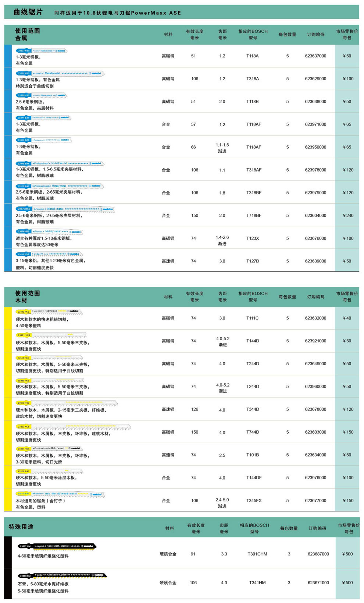The width and height of the screenshot is (364, 603).
Task: Click the 曲线锯片 page title
Action: tap(28, 12)
